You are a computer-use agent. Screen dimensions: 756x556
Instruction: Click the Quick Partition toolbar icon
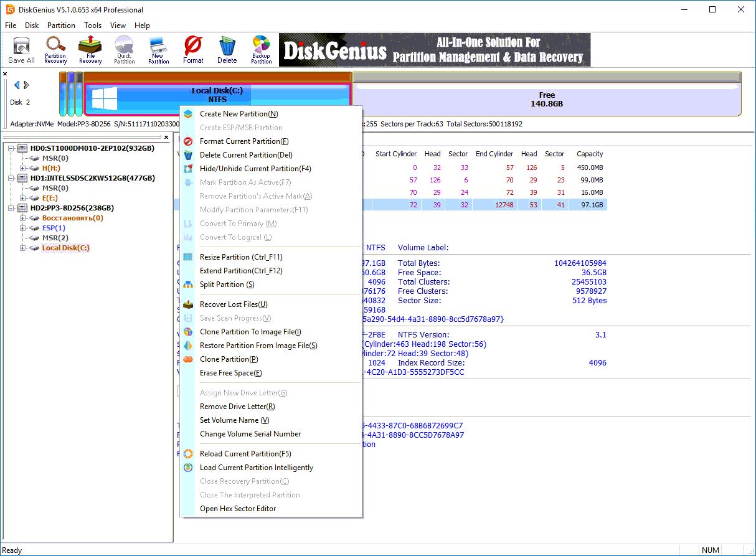click(124, 50)
